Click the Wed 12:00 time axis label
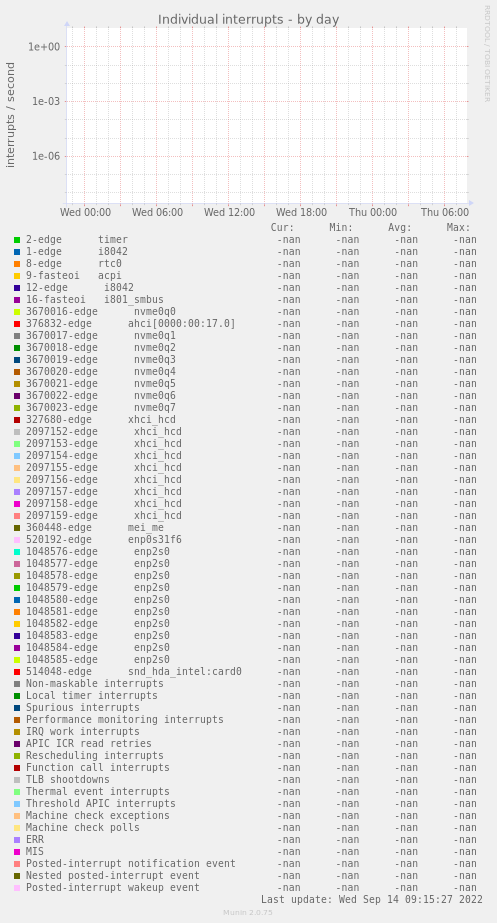 230,213
